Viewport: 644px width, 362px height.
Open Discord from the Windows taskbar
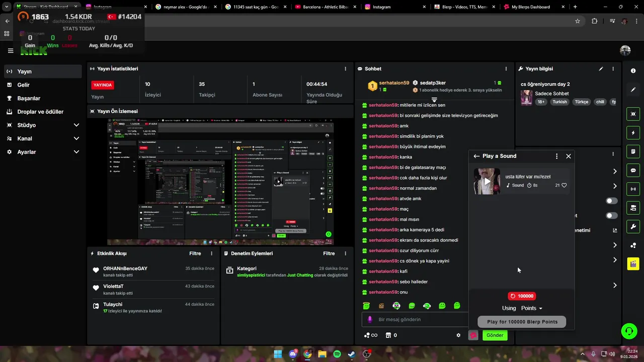tap(293, 354)
